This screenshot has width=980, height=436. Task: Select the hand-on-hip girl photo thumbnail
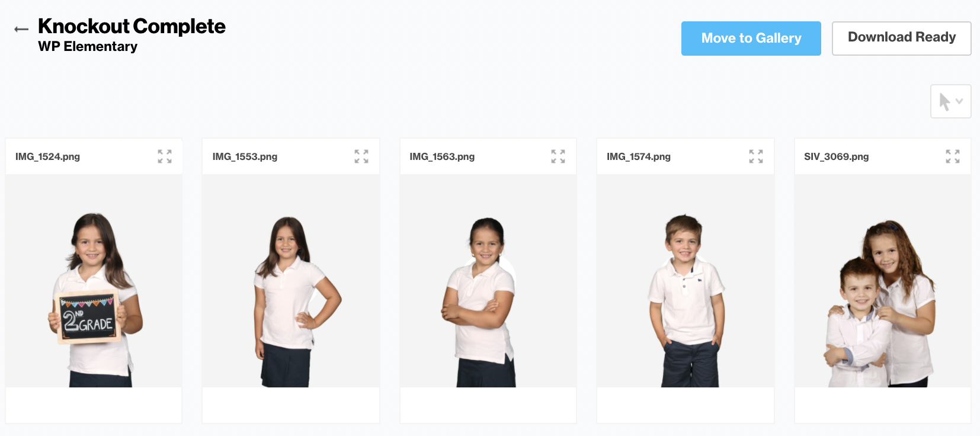pos(291,281)
